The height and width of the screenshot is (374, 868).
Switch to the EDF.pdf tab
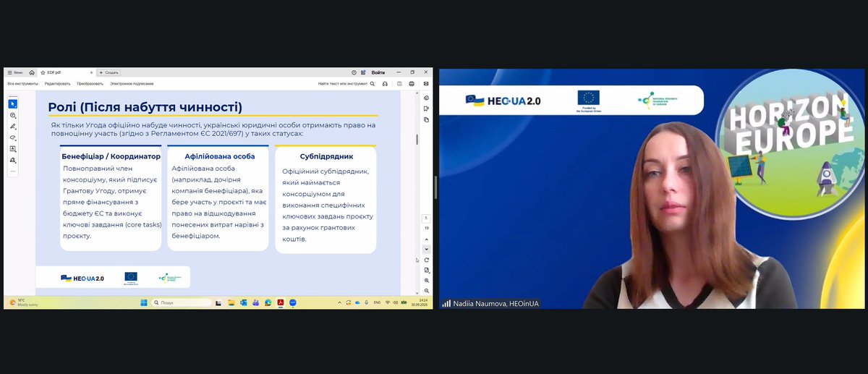pos(67,72)
